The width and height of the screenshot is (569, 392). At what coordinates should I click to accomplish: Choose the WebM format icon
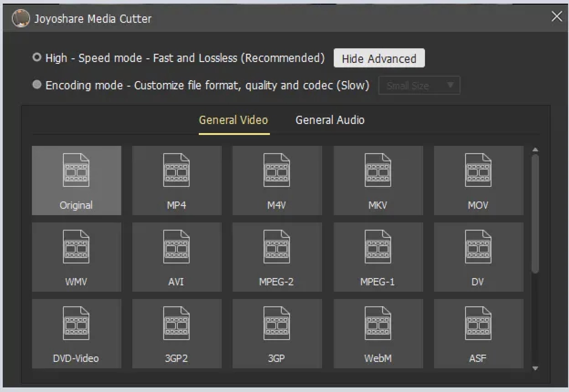pos(378,334)
